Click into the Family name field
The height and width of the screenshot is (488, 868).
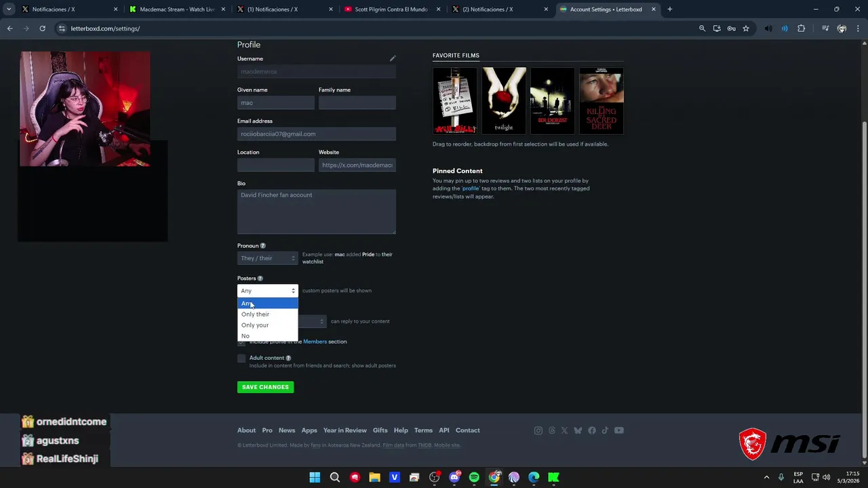coord(357,102)
